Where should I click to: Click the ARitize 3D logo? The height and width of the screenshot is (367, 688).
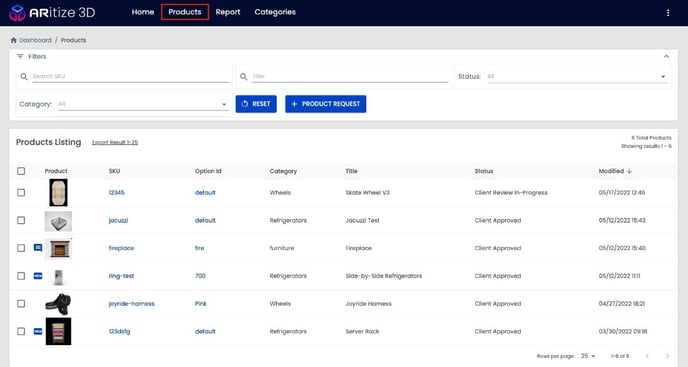52,12
